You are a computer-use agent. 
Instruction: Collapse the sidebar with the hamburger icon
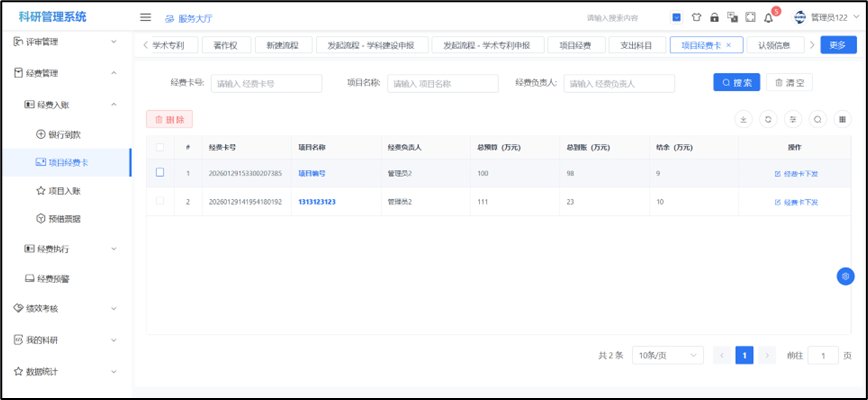tap(145, 17)
